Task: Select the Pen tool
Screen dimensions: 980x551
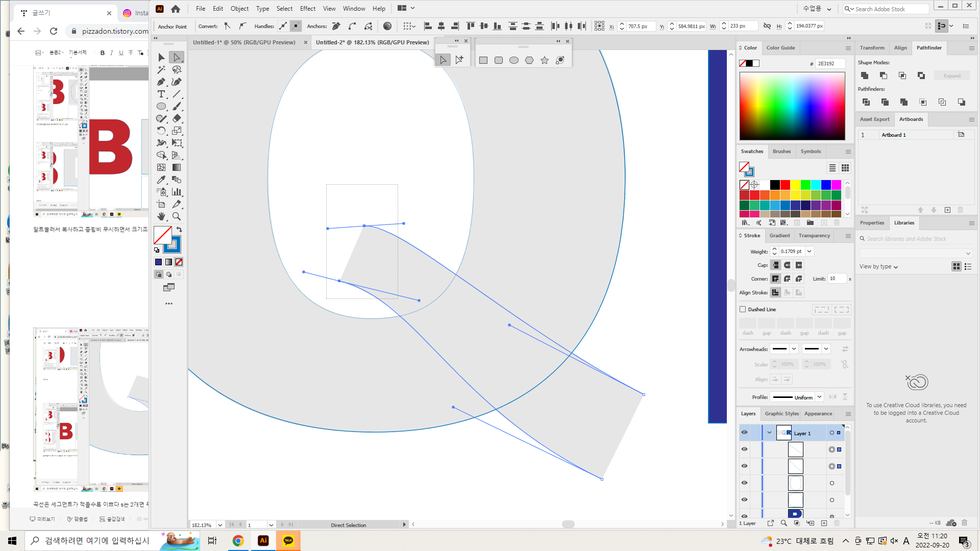Action: pyautogui.click(x=161, y=82)
